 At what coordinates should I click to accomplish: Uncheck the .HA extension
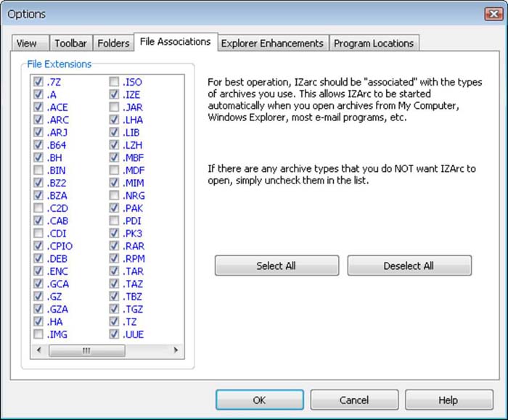click(38, 321)
